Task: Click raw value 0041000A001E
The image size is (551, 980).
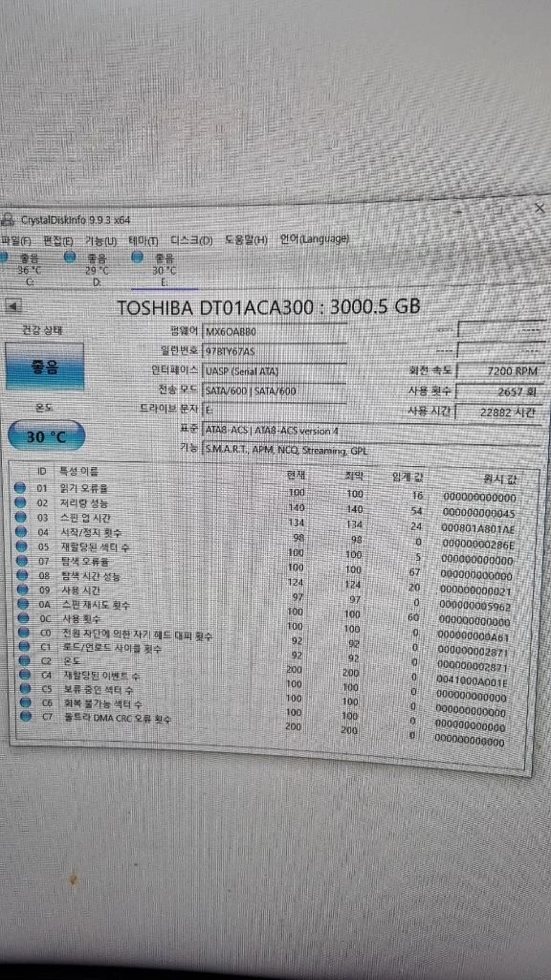Action: (x=473, y=682)
